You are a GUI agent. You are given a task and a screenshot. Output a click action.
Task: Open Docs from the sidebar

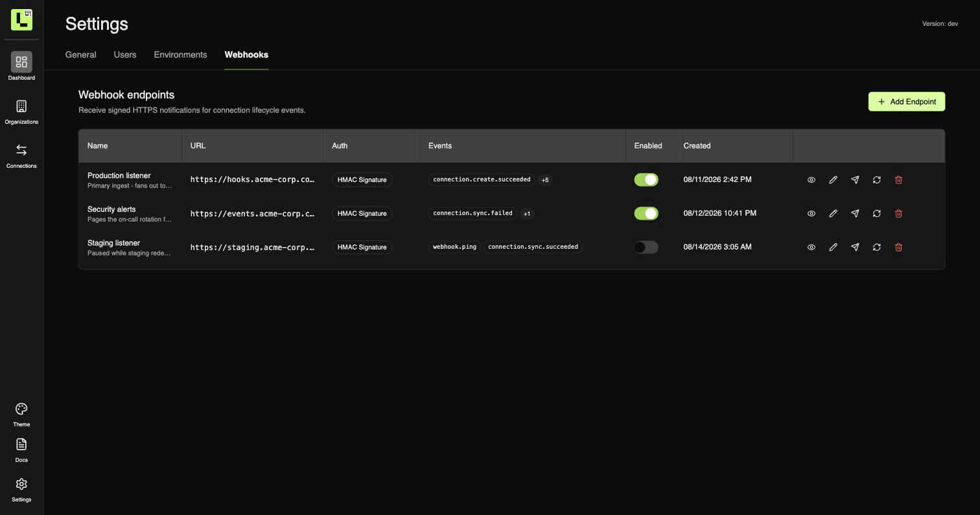pyautogui.click(x=21, y=450)
